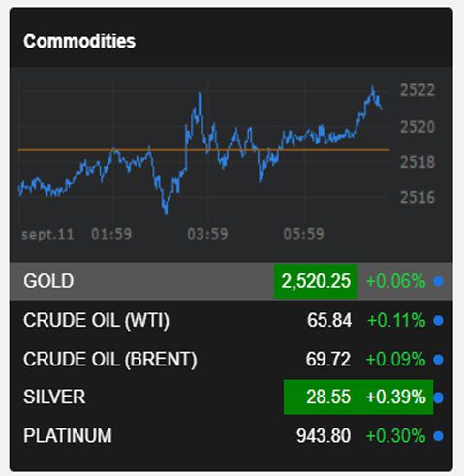This screenshot has height=476, width=464.
Task: Click the blue dot beside CRUDE OIL (BRENT)
Action: (x=438, y=359)
